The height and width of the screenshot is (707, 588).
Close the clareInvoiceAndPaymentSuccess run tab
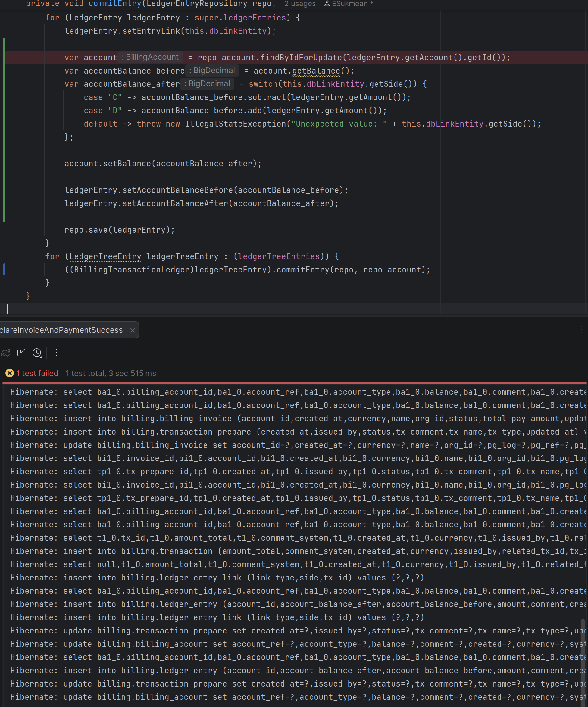click(x=132, y=330)
